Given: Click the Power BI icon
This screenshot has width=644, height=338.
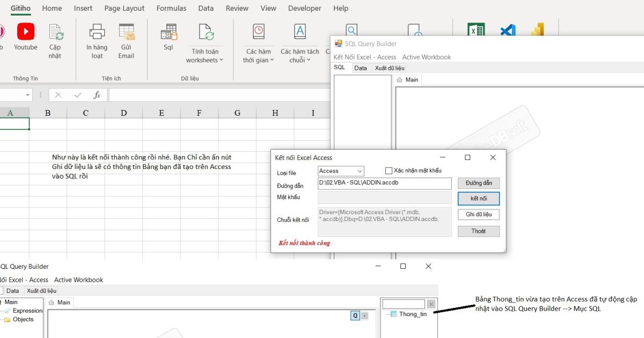Looking at the screenshot, I should 537,31.
